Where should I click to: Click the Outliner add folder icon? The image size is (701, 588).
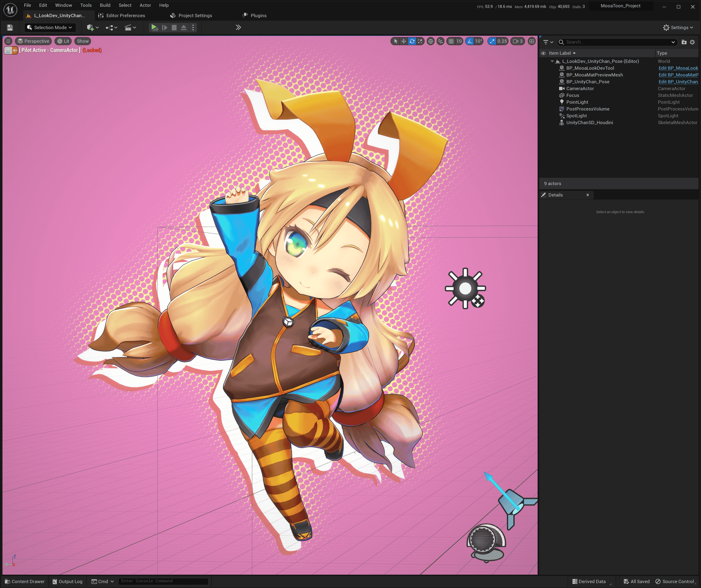(684, 42)
